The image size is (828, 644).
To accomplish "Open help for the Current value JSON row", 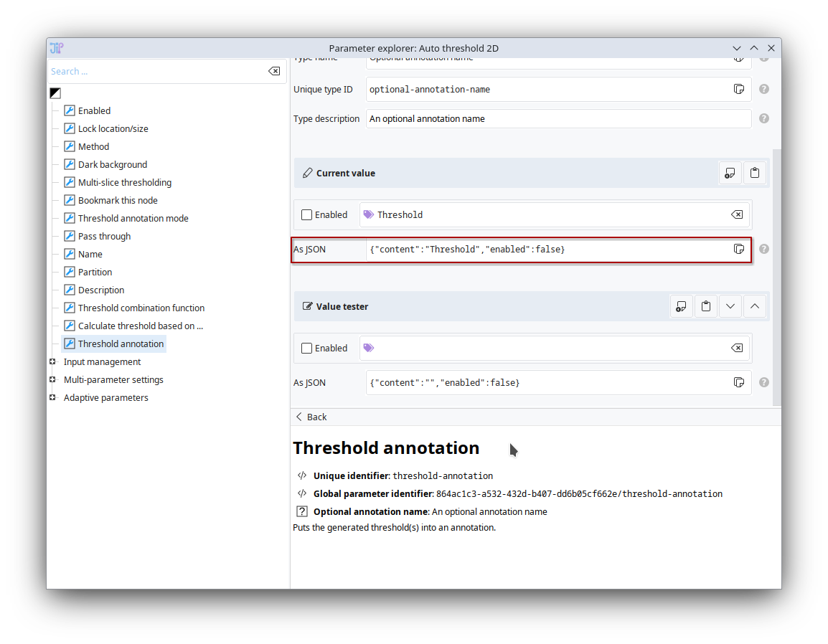I will 763,249.
